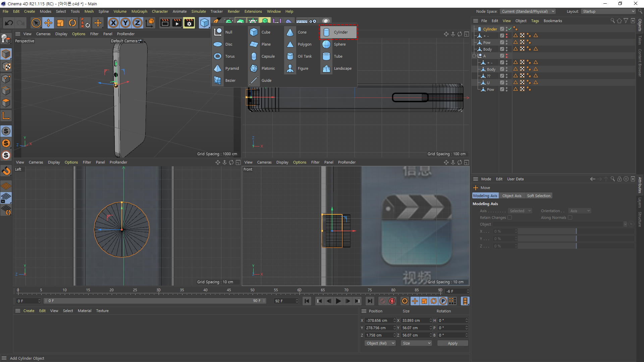Screen dimensions: 644x362
Task: Activate the Rotate tool in toolbar
Action: coord(72,23)
